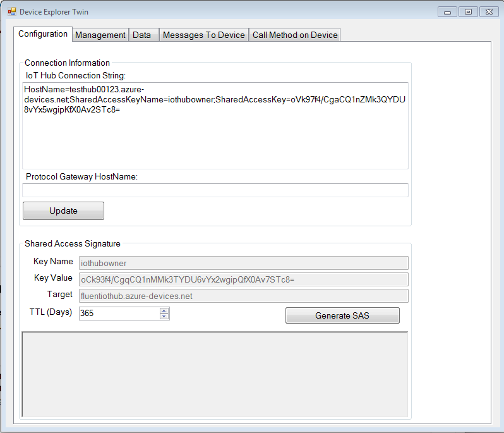Open the Data tab
The image size is (504, 433).
(x=143, y=35)
